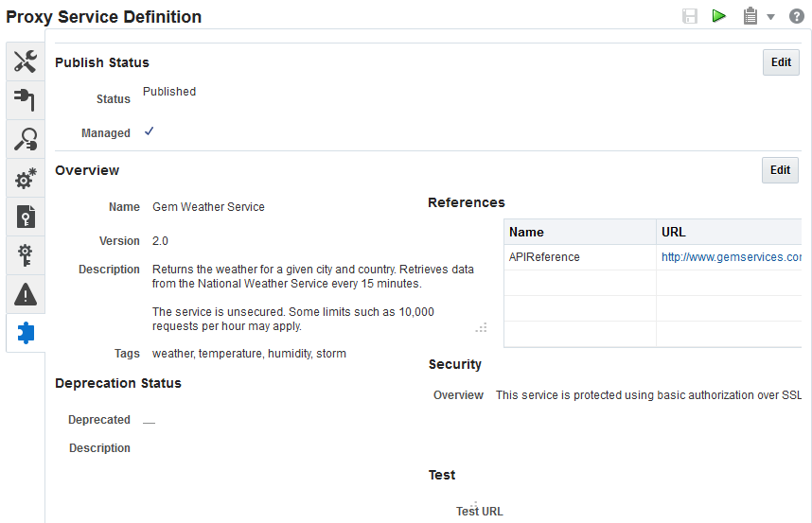
Task: Open the gemservices APIReference URL link
Action: point(732,257)
